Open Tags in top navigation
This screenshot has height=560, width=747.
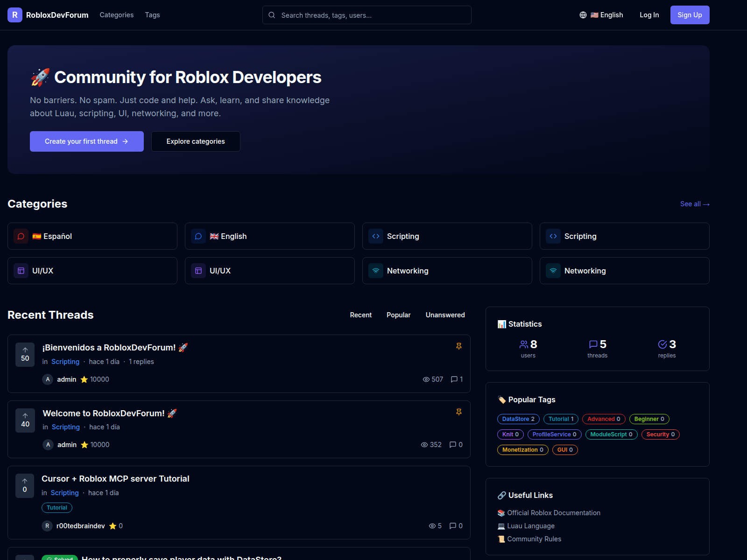pyautogui.click(x=152, y=15)
